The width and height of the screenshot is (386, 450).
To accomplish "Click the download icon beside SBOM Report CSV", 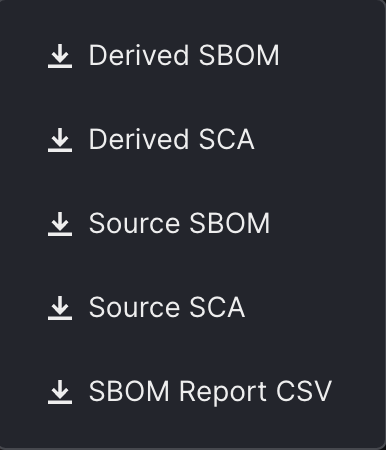I will [x=60, y=392].
